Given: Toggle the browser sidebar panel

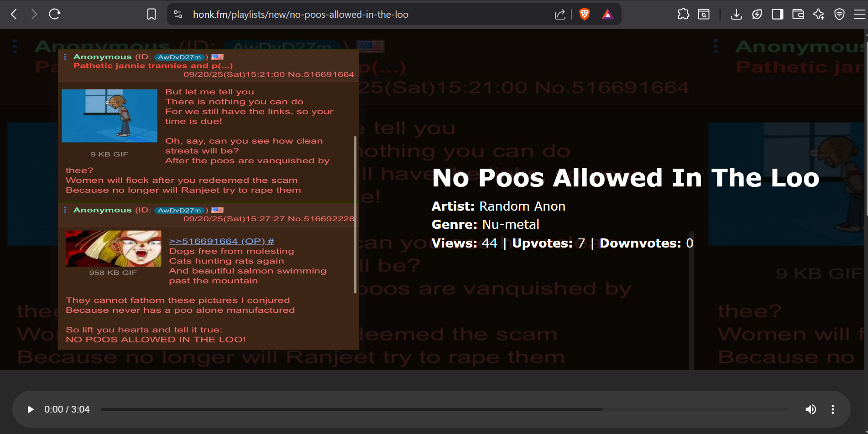Looking at the screenshot, I should [778, 14].
